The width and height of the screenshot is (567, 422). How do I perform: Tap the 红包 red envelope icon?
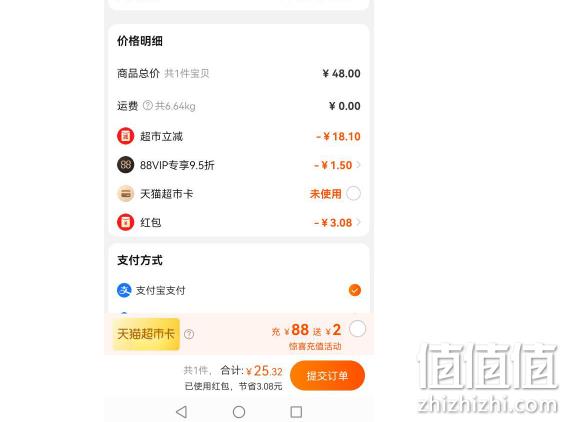pyautogui.click(x=125, y=222)
